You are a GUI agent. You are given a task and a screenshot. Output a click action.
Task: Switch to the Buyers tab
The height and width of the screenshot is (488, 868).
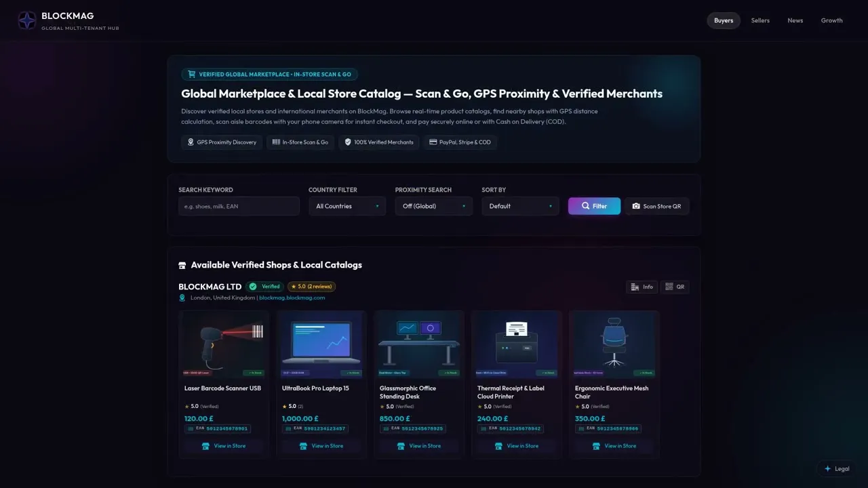click(x=724, y=20)
